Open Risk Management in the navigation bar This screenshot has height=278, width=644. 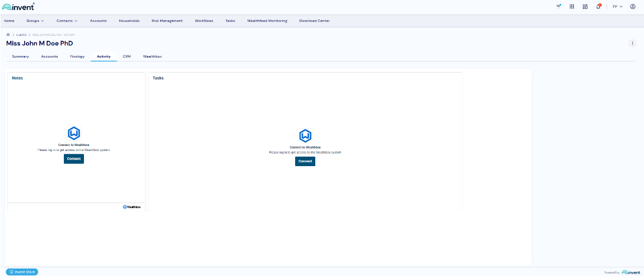[x=167, y=21]
